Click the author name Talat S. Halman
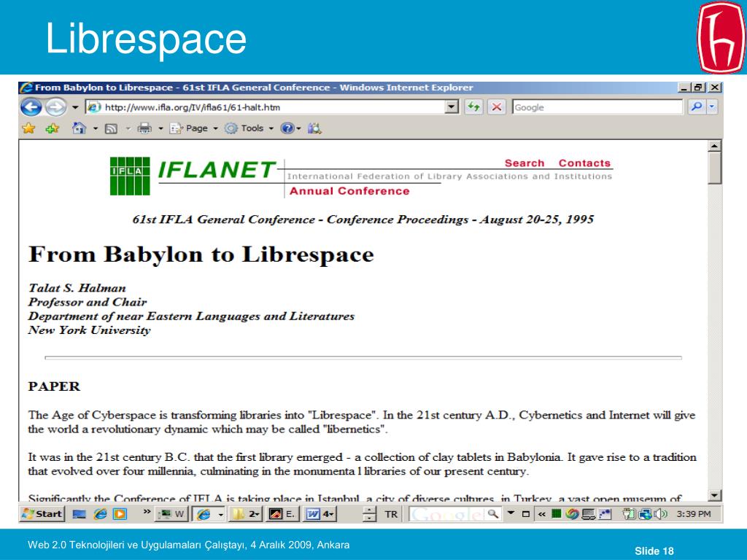Screen dimensions: 747x560 click(77, 288)
